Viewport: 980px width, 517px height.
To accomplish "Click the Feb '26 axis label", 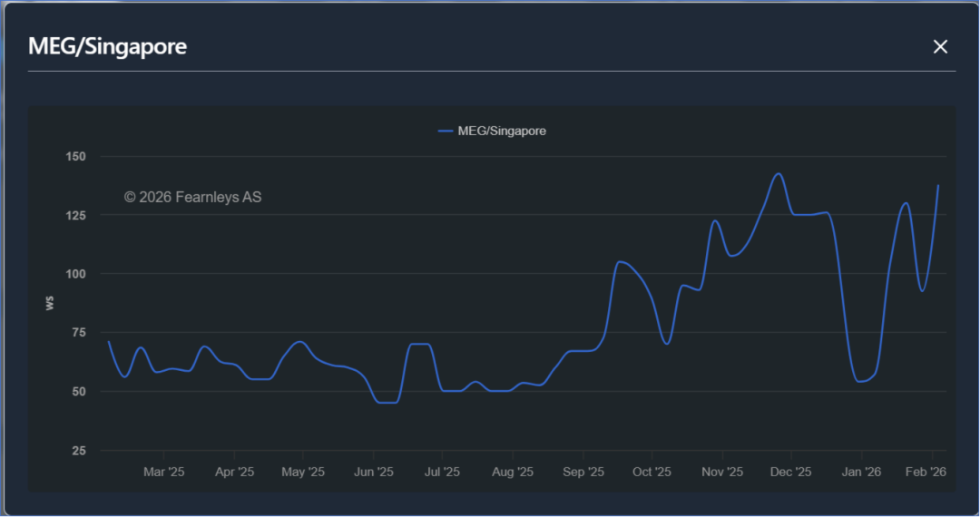I will pyautogui.click(x=926, y=472).
